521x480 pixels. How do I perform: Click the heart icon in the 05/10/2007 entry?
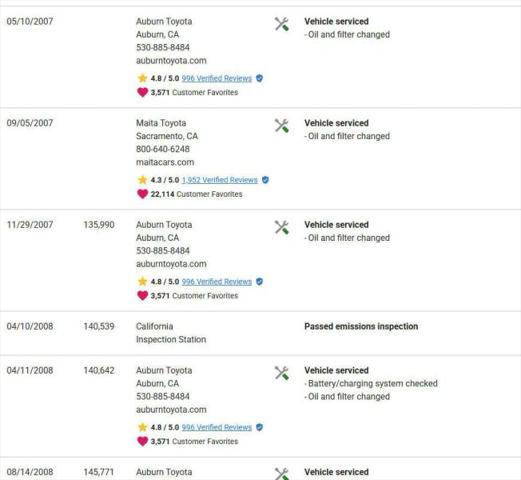142,92
